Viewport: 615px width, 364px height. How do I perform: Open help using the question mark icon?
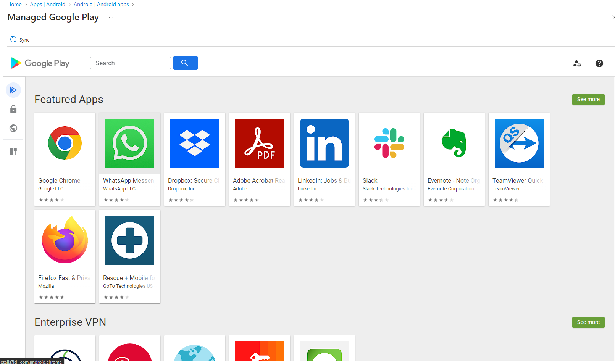click(x=599, y=63)
